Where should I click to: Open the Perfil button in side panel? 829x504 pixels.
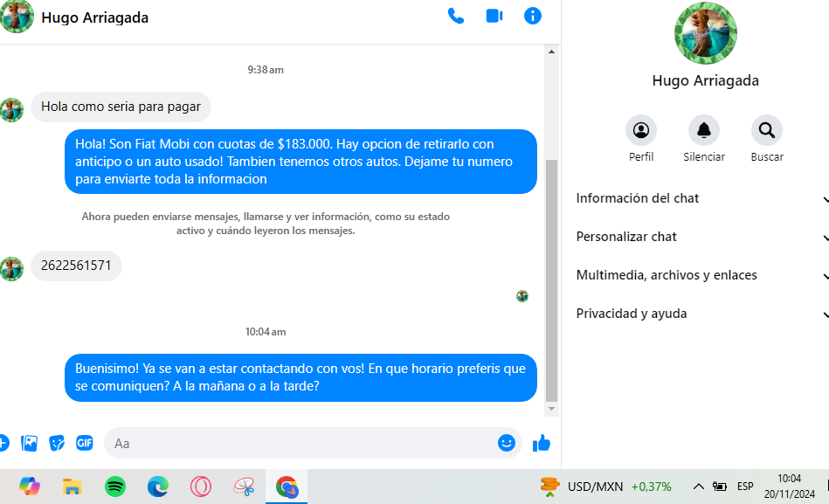(x=641, y=131)
